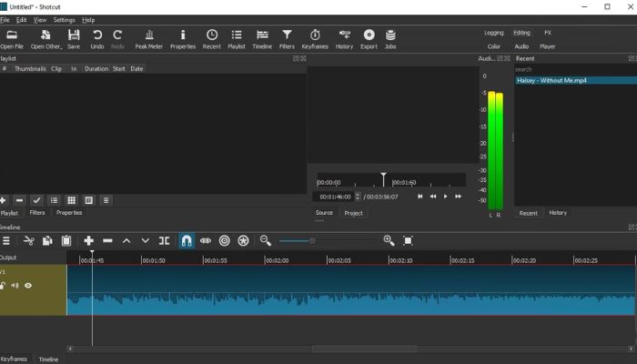Open the Help menu
This screenshot has width=637, height=364.
click(88, 20)
